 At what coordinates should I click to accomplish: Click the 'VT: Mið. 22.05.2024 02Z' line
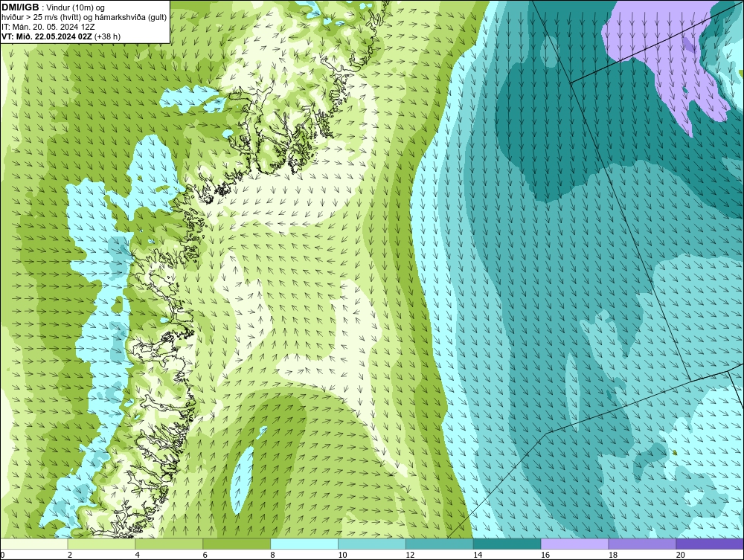(61, 36)
